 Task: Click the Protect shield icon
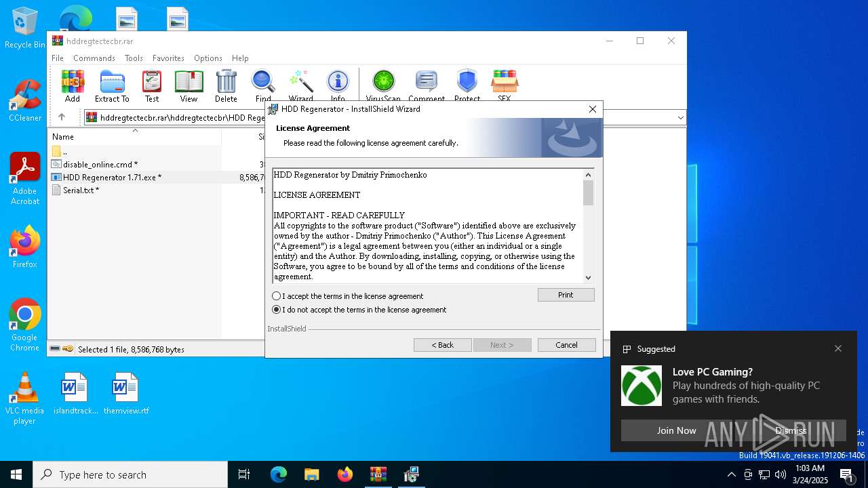tap(467, 86)
